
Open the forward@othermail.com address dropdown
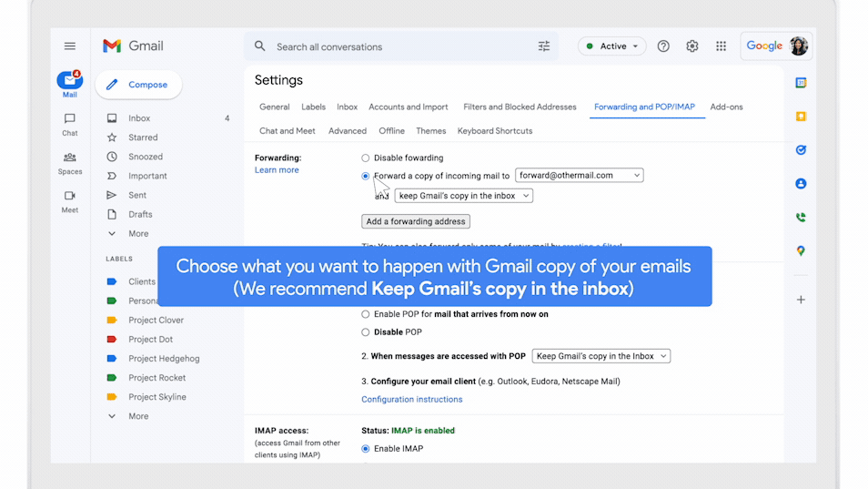tap(579, 175)
